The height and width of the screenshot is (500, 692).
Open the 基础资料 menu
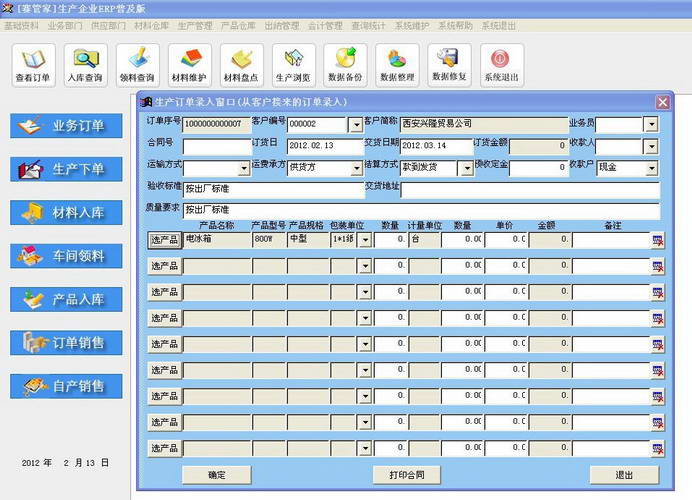(x=22, y=26)
